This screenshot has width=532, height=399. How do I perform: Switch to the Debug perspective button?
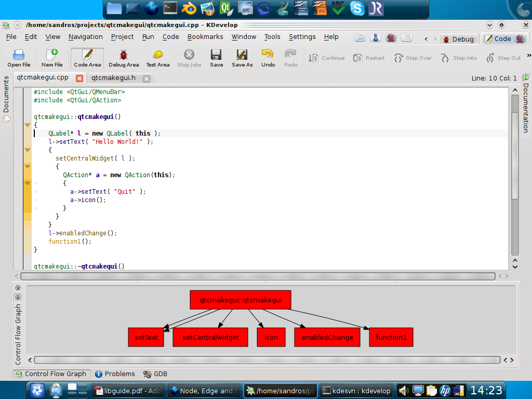(459, 39)
